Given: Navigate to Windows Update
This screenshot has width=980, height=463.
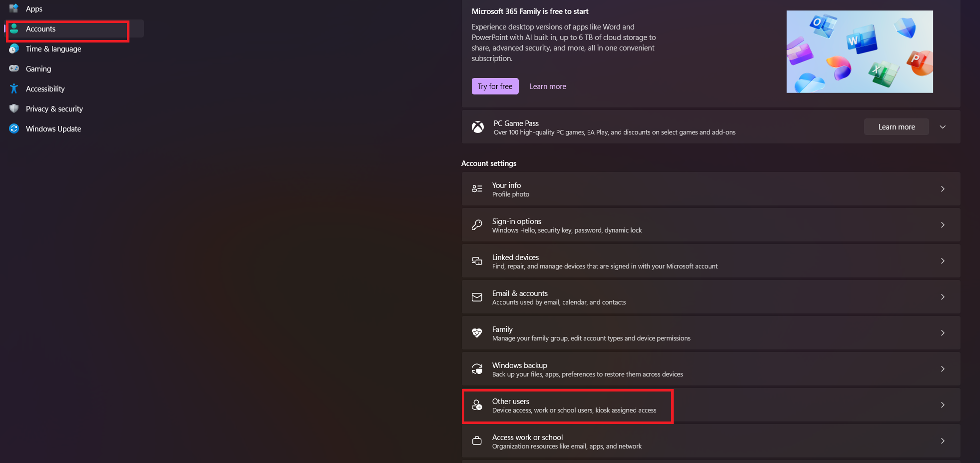Looking at the screenshot, I should 74,128.
